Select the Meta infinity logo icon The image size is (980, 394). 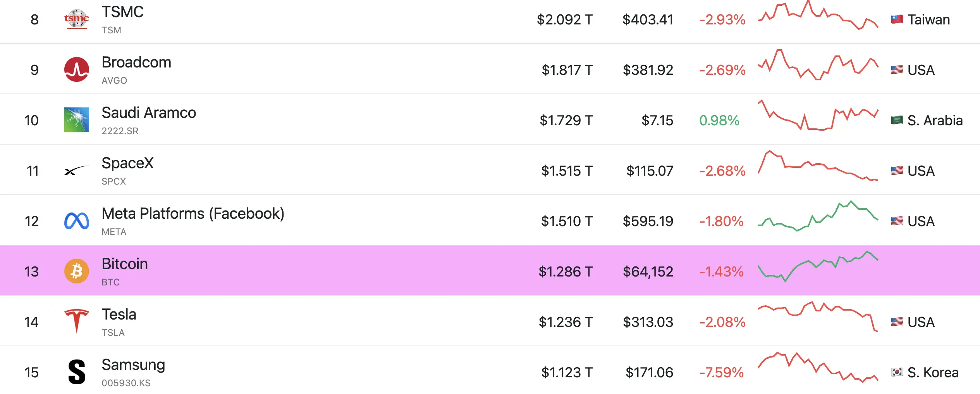coord(76,221)
